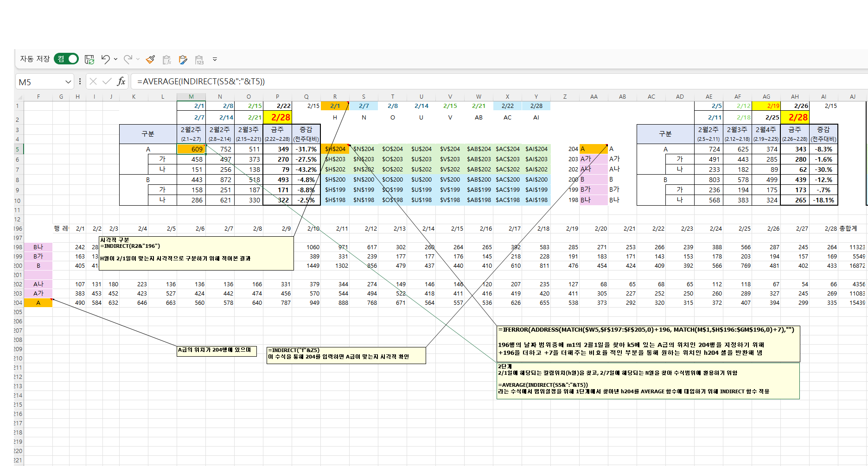
Task: Open the customize quick access toolbar dropdown
Action: click(x=215, y=59)
